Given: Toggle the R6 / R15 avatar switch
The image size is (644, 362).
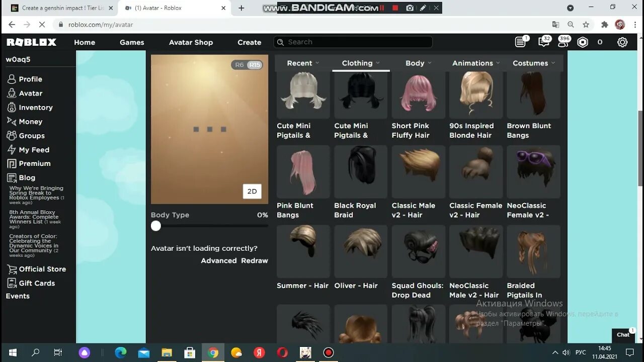Looking at the screenshot, I should (x=247, y=65).
